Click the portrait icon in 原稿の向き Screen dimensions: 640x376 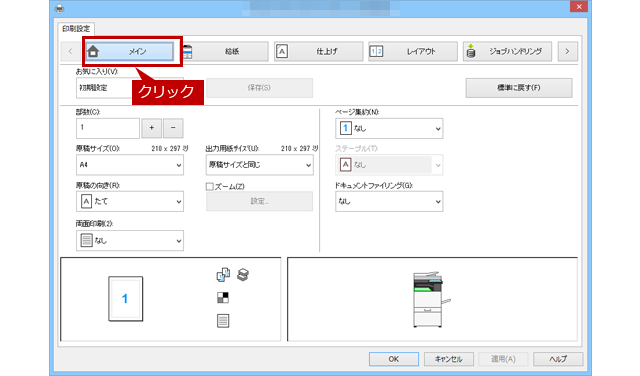tap(86, 202)
